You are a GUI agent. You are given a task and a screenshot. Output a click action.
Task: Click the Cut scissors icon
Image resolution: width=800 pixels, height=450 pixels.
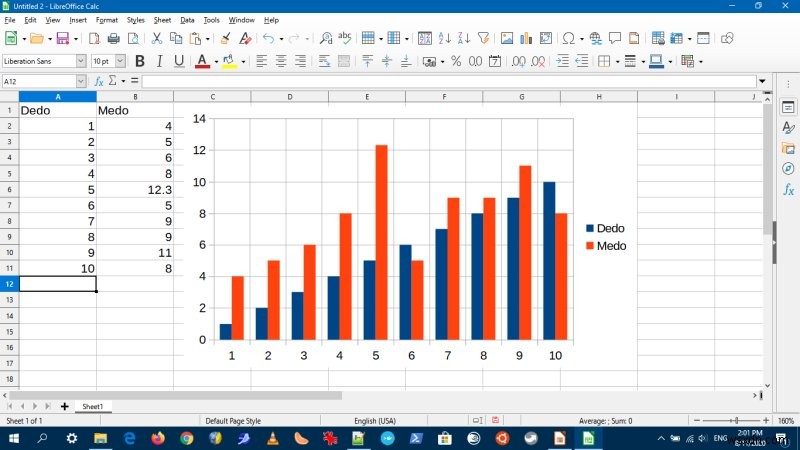click(x=157, y=38)
